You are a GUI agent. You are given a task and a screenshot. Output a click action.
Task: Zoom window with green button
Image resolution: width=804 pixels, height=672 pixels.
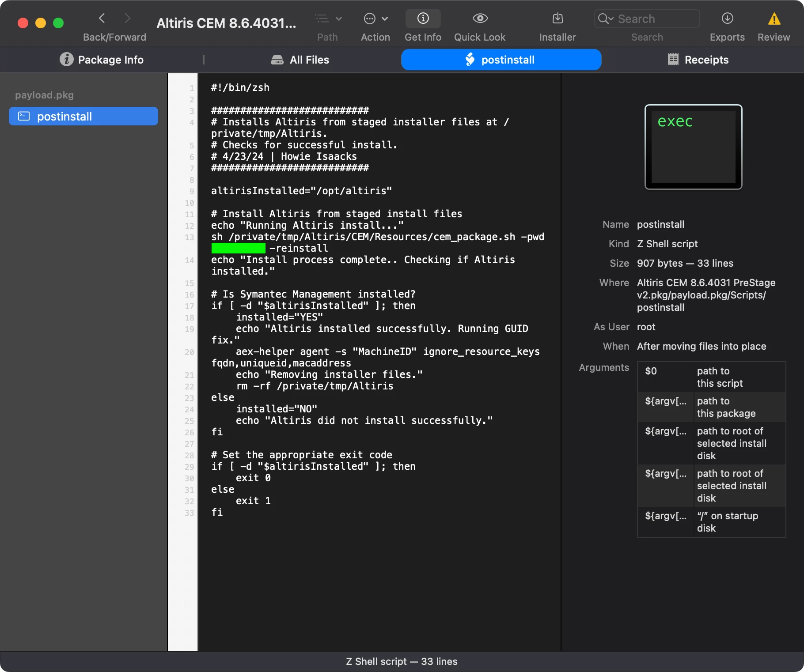(x=58, y=23)
